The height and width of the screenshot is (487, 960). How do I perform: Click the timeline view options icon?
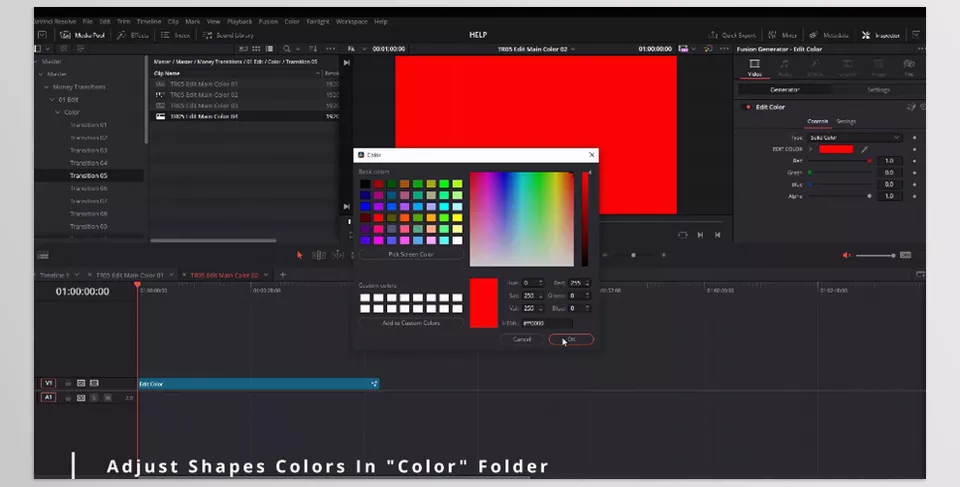(43, 255)
